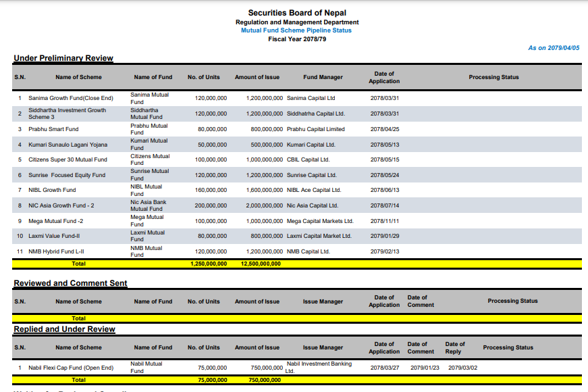Click the "Under Preliminary Review" section heading
588x392 pixels.
(63, 58)
